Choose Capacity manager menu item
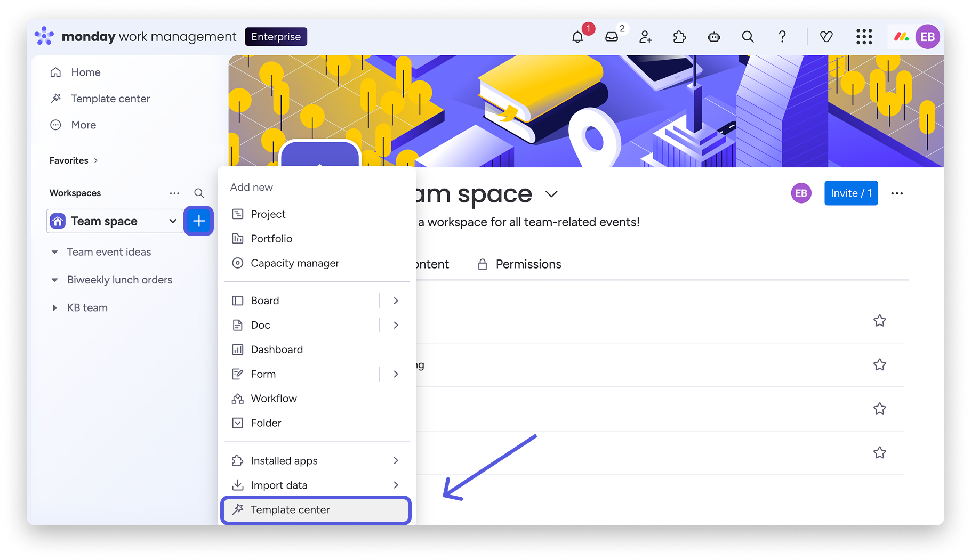The width and height of the screenshot is (971, 560). pyautogui.click(x=316, y=263)
